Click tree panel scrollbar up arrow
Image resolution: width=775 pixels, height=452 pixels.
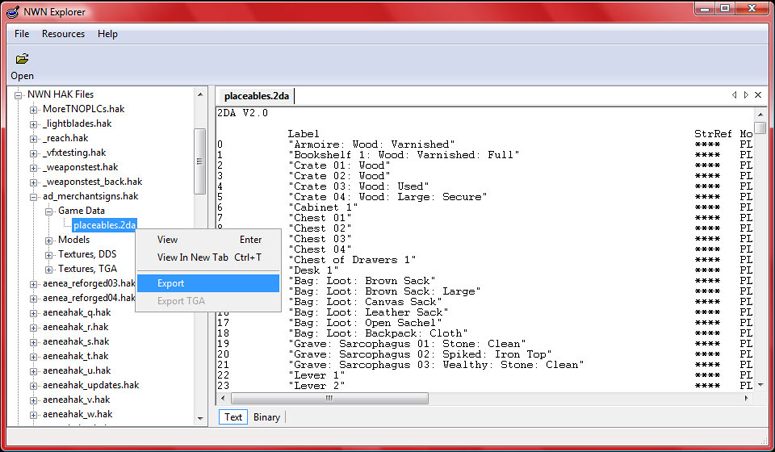tap(200, 94)
